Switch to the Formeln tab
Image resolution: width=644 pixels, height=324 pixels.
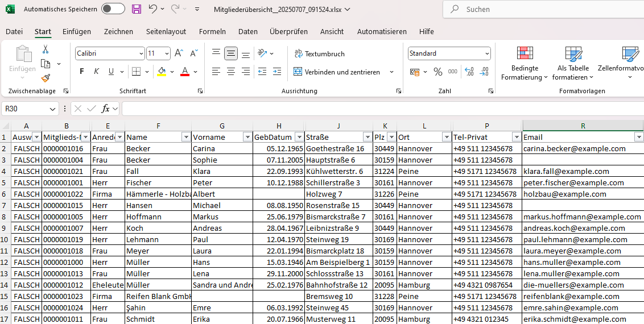coord(212,32)
